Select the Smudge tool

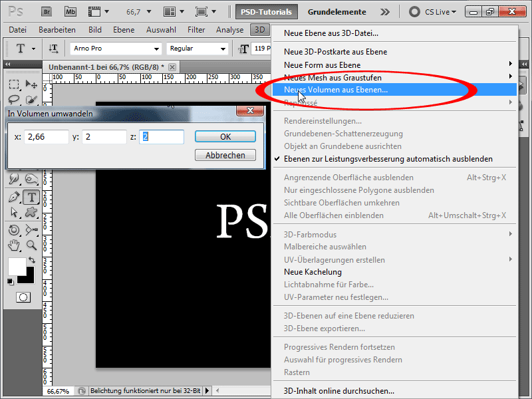(x=14, y=178)
